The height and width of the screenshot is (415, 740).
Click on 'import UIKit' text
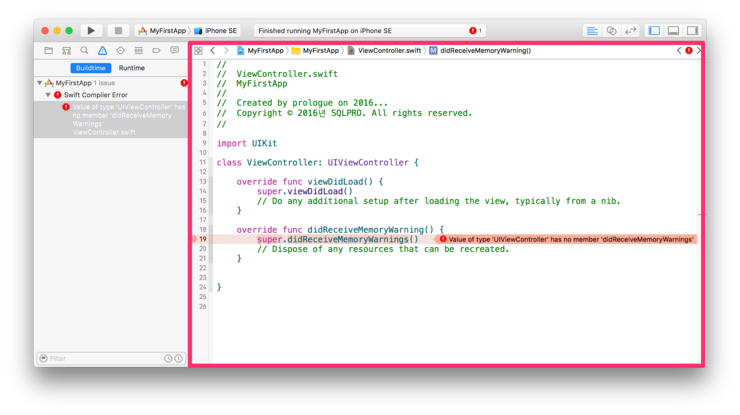[247, 144]
